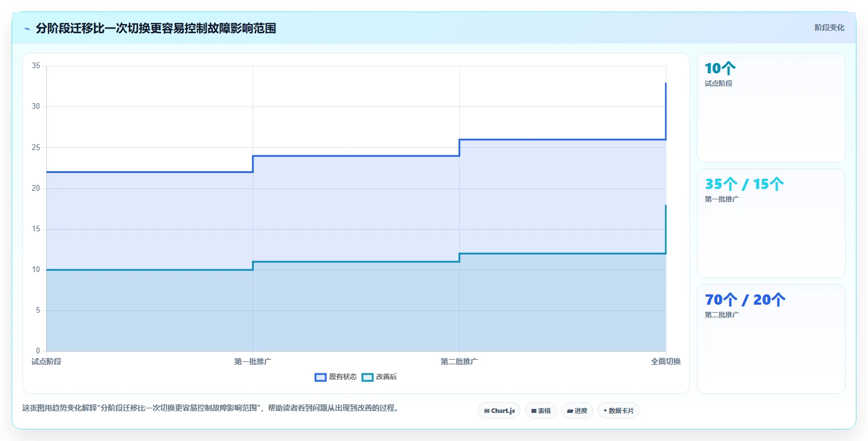Click the blue 原有状态 legend swatch
This screenshot has height=441, width=868.
(x=321, y=377)
